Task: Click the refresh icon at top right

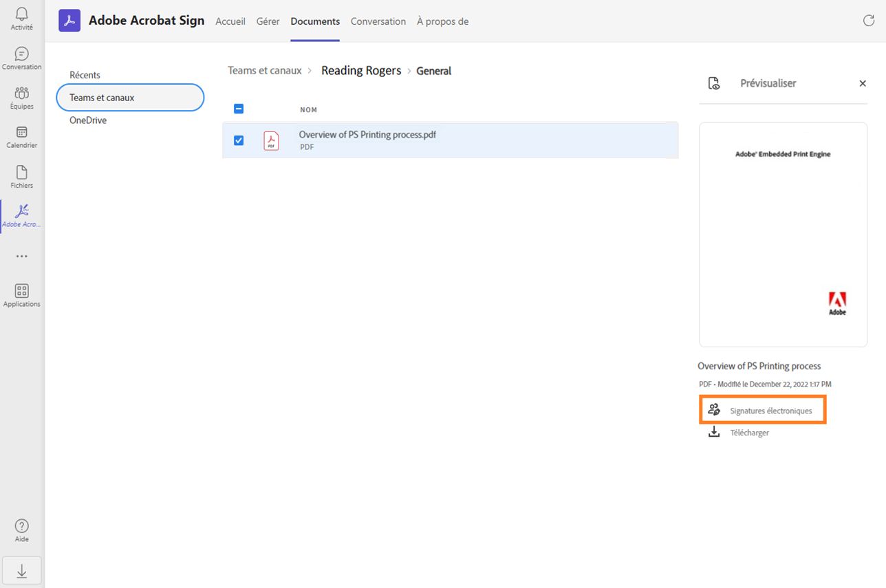Action: pyautogui.click(x=869, y=21)
